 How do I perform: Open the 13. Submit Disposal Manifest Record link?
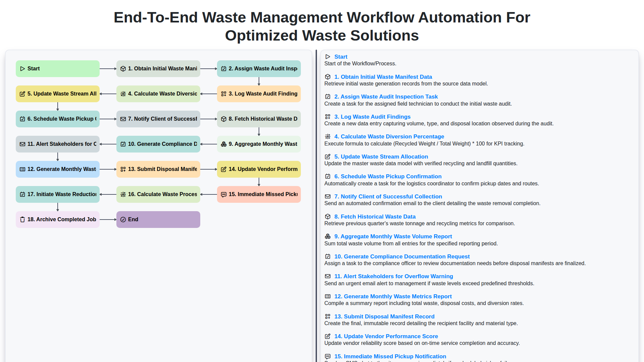point(384,316)
